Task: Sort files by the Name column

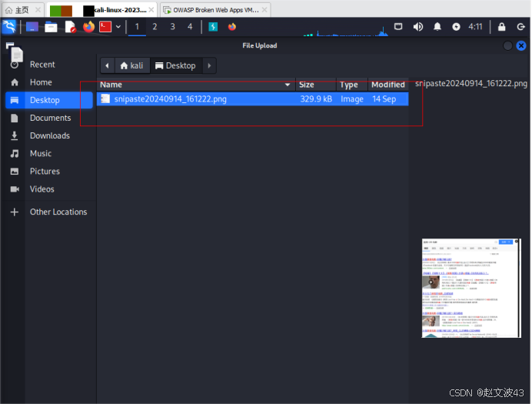Action: click(x=196, y=85)
